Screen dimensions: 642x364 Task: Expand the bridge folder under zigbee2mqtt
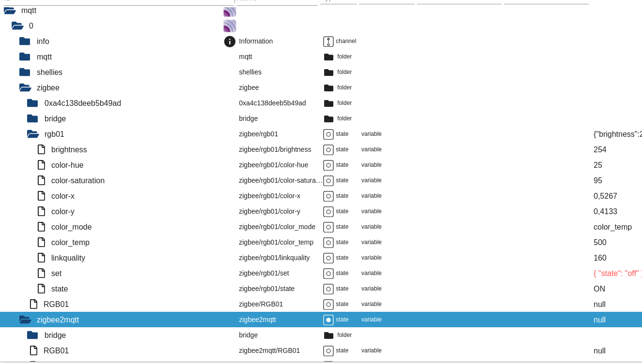click(32, 335)
